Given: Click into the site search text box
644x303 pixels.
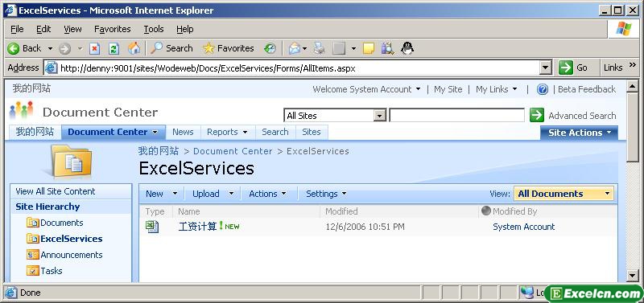Looking at the screenshot, I should click(x=456, y=115).
